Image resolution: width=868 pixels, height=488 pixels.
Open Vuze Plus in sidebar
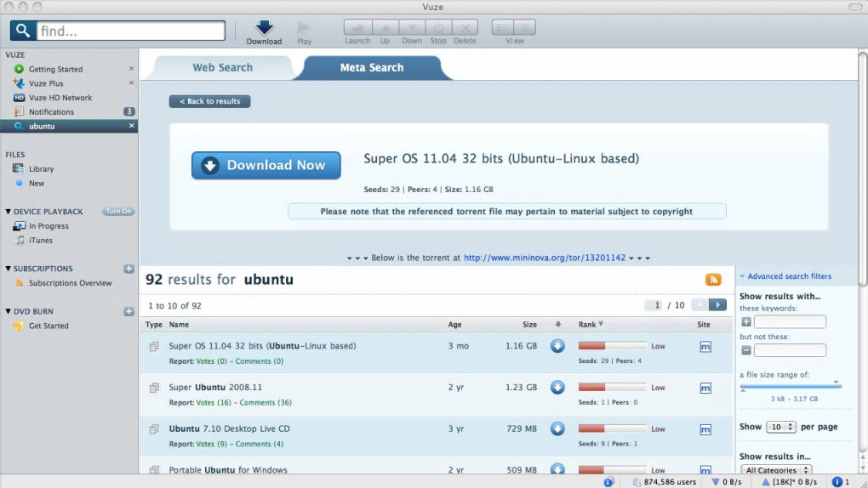point(46,83)
